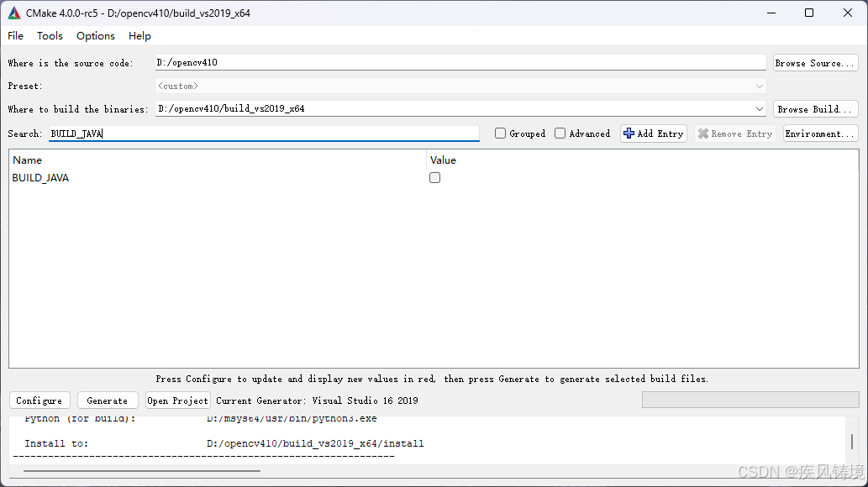Click the CMake logo in title bar
This screenshot has width=868, height=487.
click(x=14, y=13)
